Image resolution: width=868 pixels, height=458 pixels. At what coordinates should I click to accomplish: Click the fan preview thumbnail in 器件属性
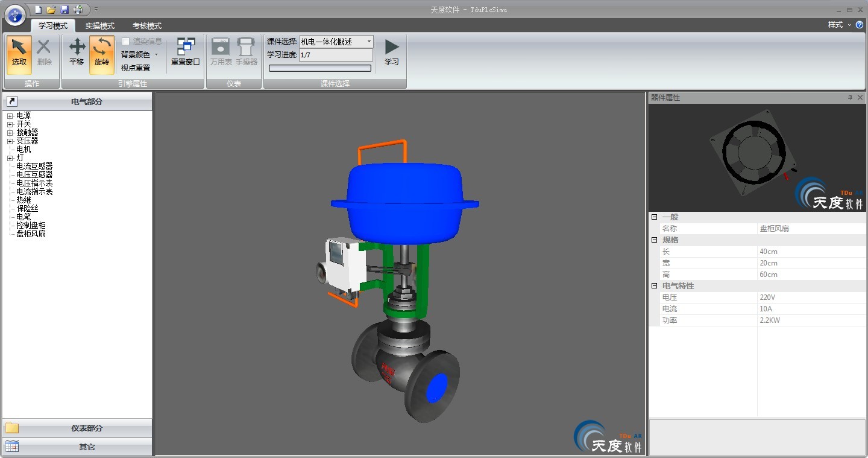coord(757,157)
